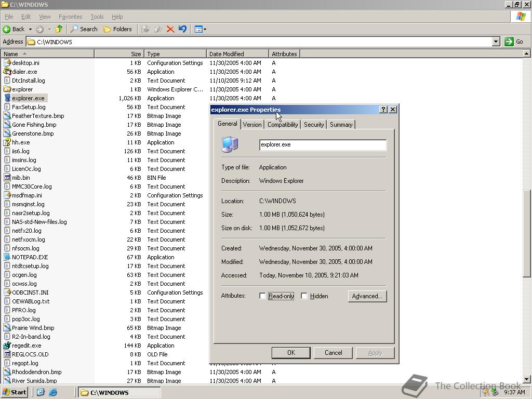
Task: Launch Internet Explorer from quick launch
Action: (53, 393)
